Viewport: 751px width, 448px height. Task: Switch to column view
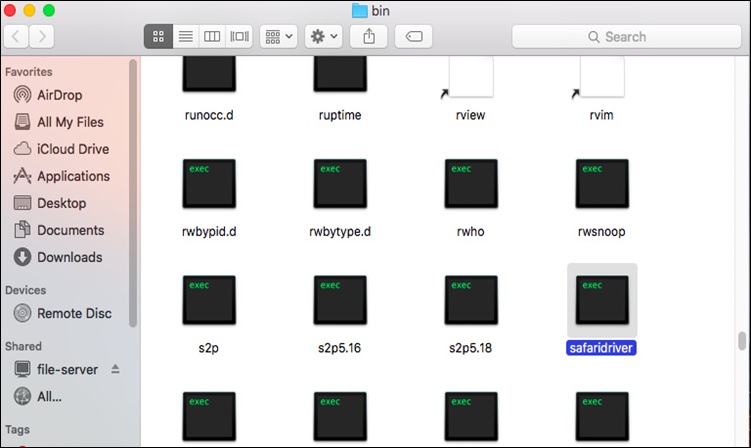(212, 36)
